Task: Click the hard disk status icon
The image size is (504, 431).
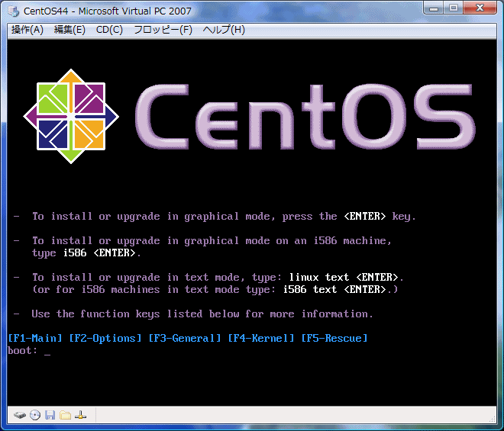Action: (20, 415)
